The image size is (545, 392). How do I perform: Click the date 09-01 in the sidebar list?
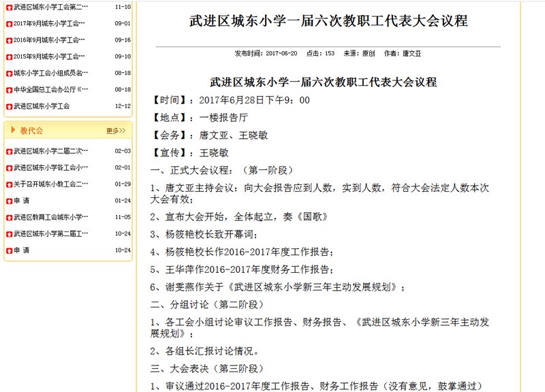click(123, 23)
